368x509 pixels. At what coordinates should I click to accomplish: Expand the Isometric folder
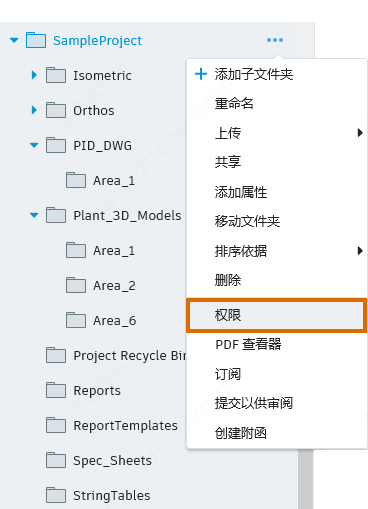(34, 75)
